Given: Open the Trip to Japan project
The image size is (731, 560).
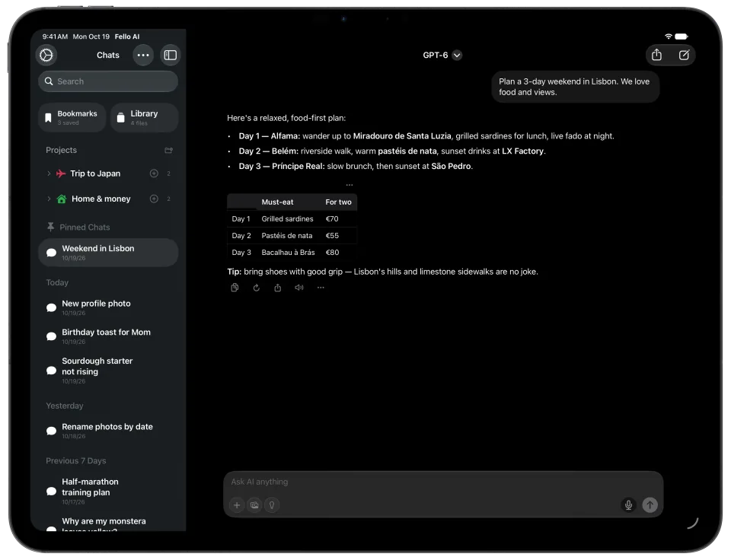Looking at the screenshot, I should click(95, 173).
